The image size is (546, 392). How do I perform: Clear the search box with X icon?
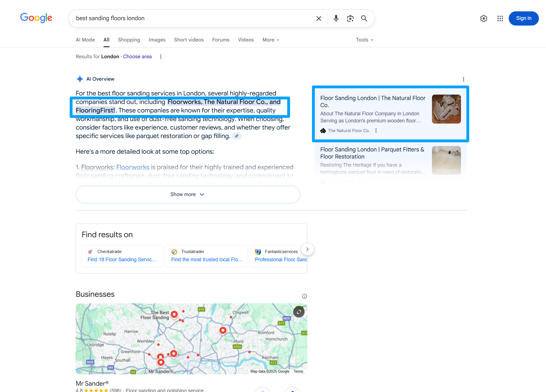[x=318, y=18]
